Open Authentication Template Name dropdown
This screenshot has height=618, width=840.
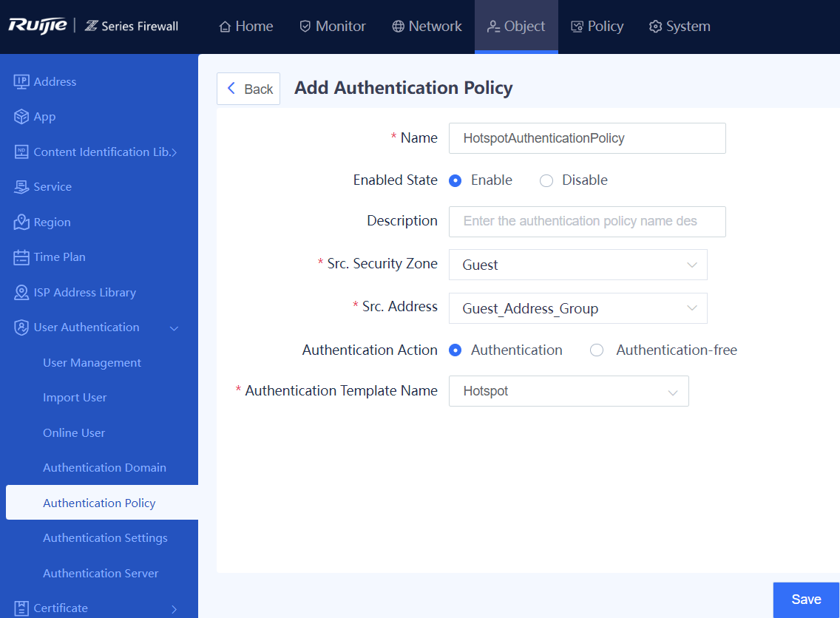point(569,391)
